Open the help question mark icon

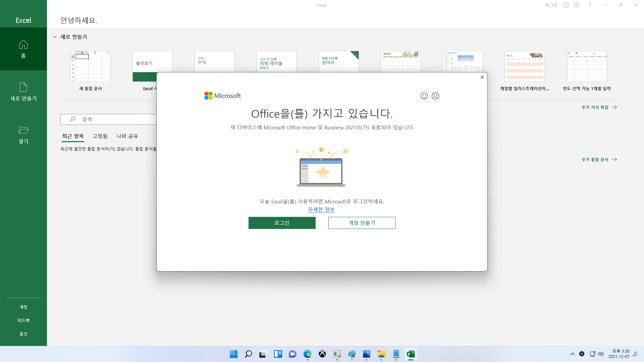pos(590,5)
